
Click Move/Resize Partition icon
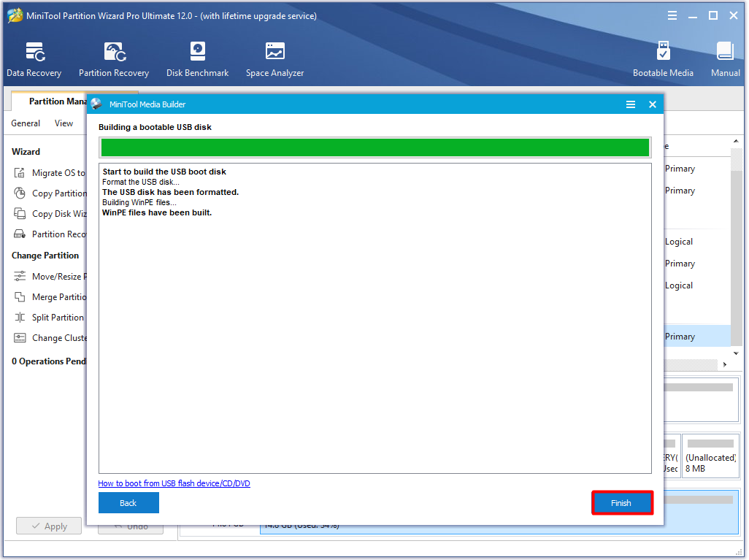click(x=20, y=276)
